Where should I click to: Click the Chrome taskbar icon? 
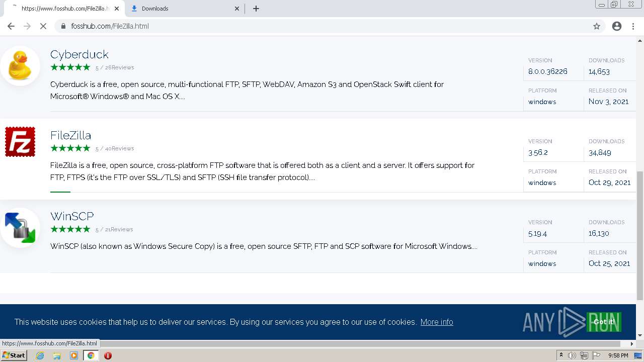click(91, 355)
